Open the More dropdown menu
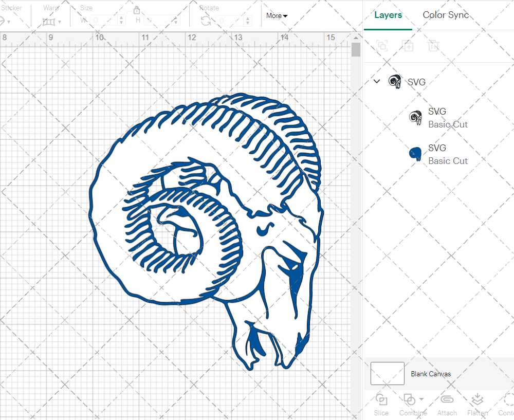The height and width of the screenshot is (420, 514). pyautogui.click(x=277, y=15)
